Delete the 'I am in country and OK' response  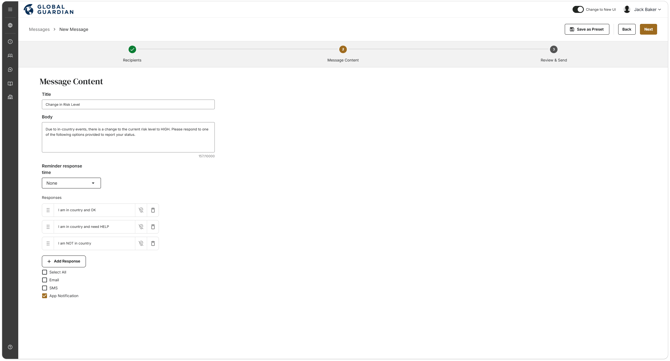coord(153,210)
